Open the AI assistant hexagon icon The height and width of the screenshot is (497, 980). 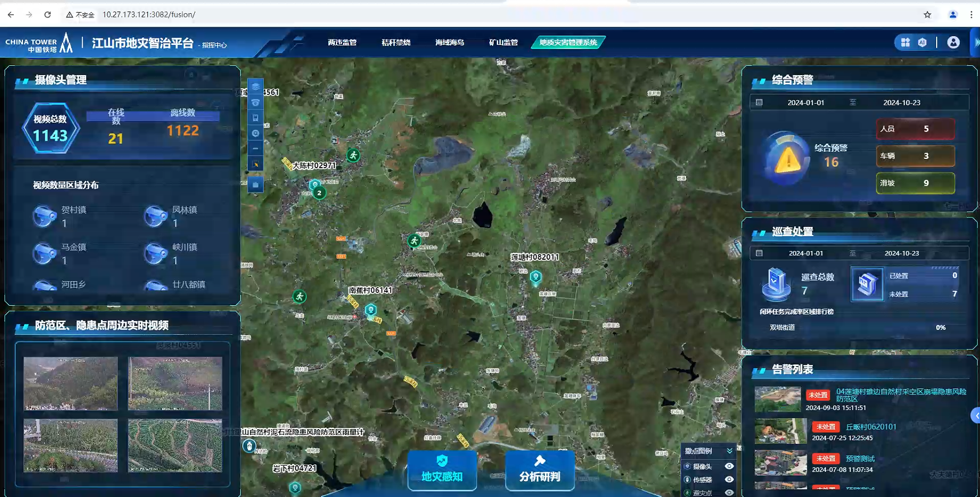(x=922, y=42)
